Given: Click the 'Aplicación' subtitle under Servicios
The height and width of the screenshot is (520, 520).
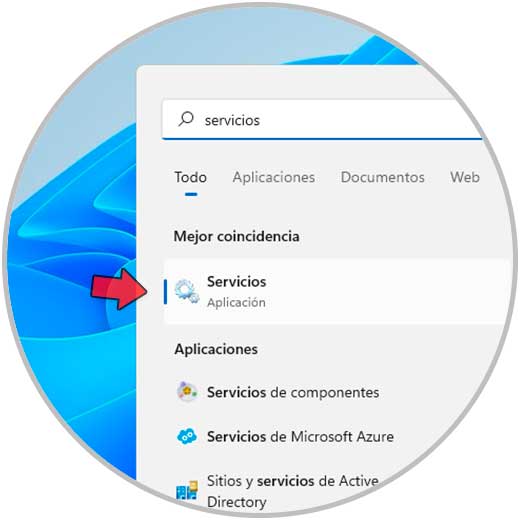Looking at the screenshot, I should click(x=236, y=303).
